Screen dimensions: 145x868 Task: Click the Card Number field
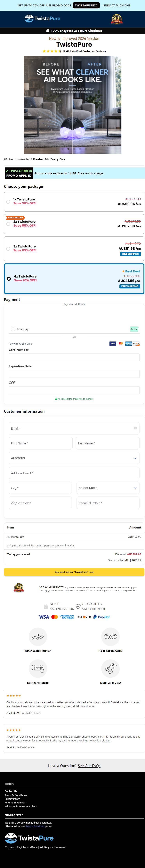coord(74,357)
